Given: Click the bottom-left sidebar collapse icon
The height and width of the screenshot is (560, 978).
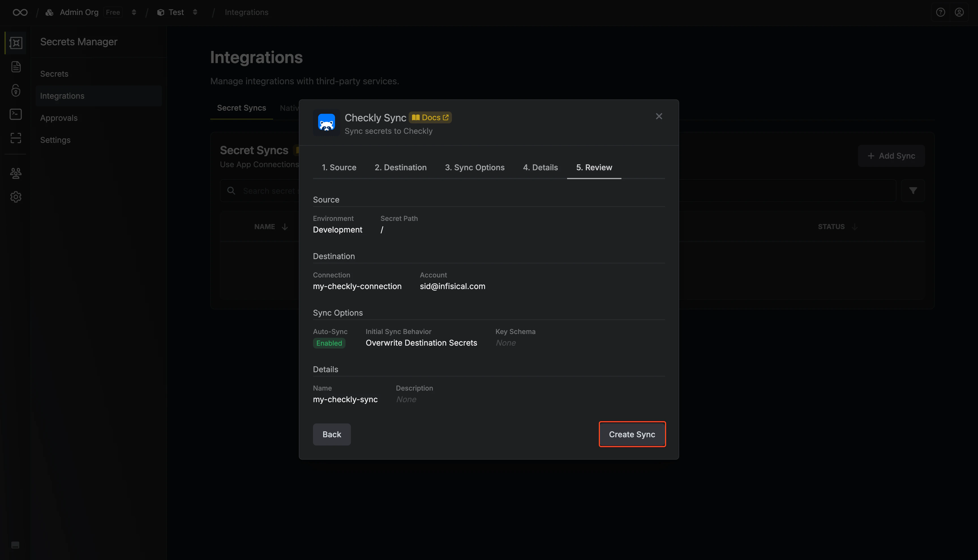Looking at the screenshot, I should 15,545.
